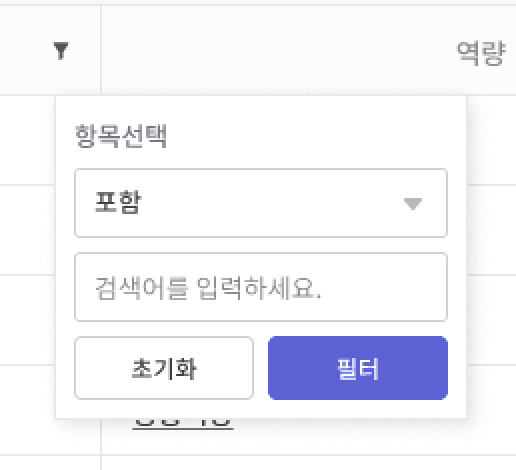Image resolution: width=516 pixels, height=470 pixels.
Task: Click the blank space right of 항목선택 title
Action: 307,136
